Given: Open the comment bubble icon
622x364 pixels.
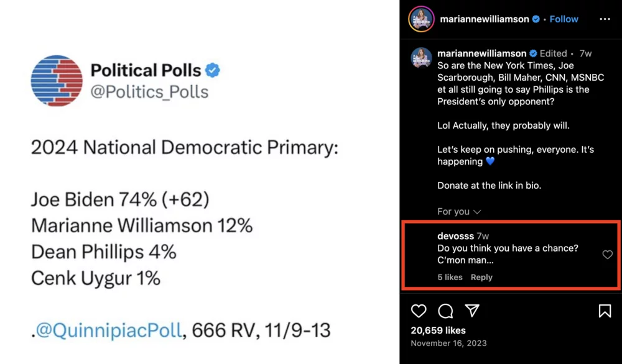Looking at the screenshot, I should click(445, 311).
